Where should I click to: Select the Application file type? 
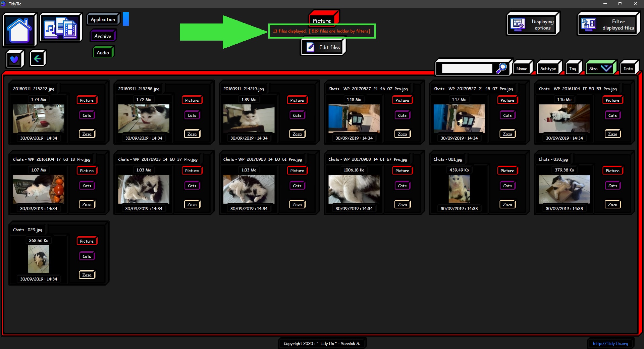pyautogui.click(x=103, y=19)
